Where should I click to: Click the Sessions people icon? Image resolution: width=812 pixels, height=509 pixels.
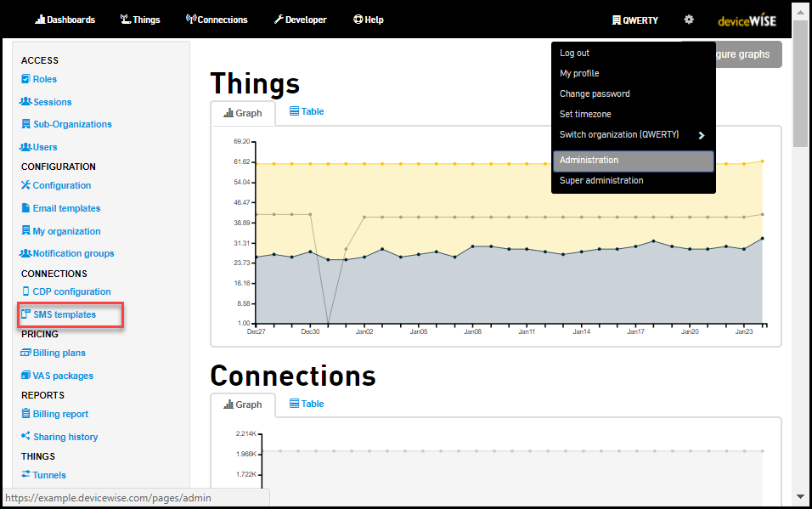pyautogui.click(x=25, y=102)
